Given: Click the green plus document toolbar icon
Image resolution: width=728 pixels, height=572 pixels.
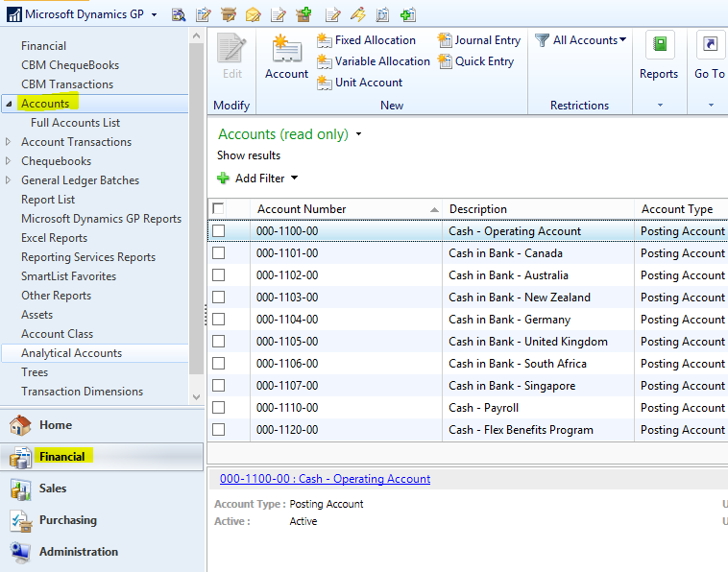Looking at the screenshot, I should pyautogui.click(x=407, y=15).
